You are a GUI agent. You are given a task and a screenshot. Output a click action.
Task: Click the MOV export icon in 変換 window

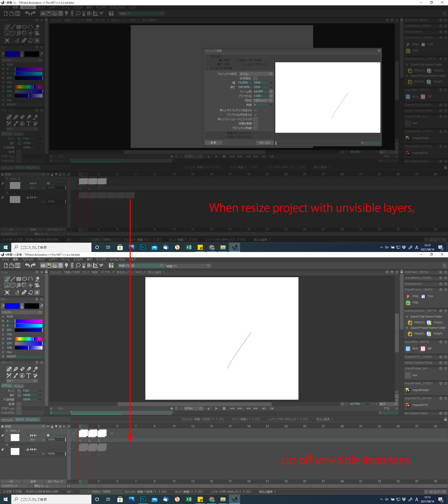tap(408, 348)
